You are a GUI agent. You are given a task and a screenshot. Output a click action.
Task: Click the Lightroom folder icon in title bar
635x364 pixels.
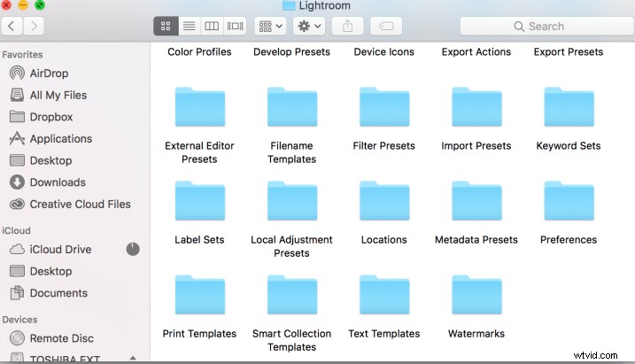click(289, 5)
